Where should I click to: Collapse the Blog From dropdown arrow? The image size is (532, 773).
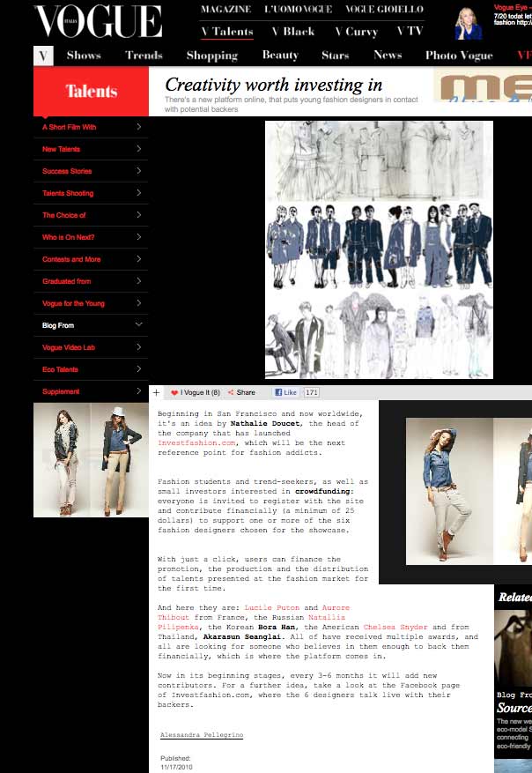point(139,324)
